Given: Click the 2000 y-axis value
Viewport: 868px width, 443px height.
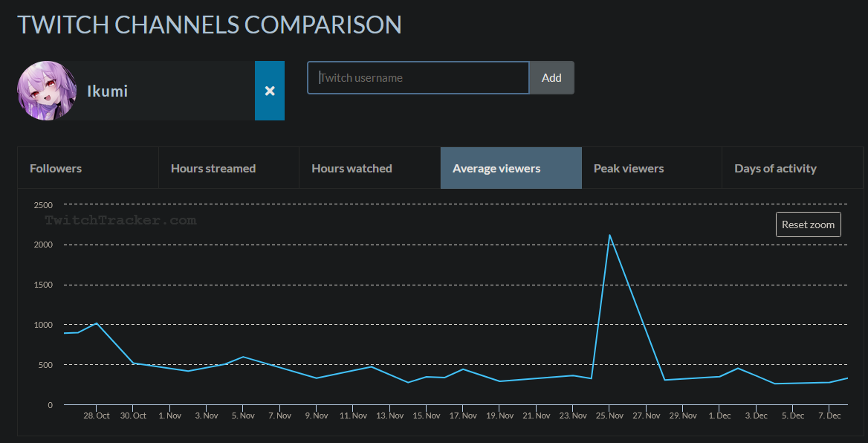Looking at the screenshot, I should pyautogui.click(x=43, y=245).
